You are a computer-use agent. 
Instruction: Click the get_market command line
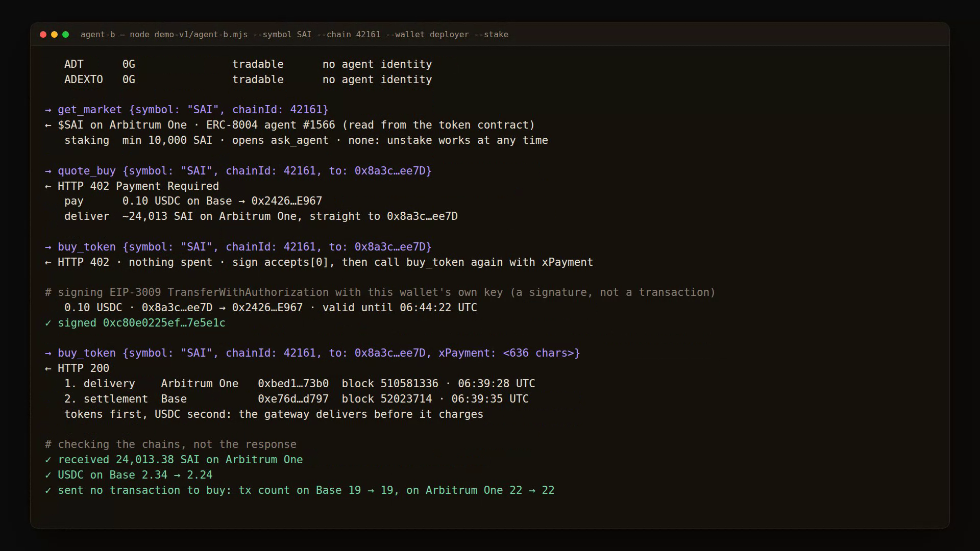point(187,110)
